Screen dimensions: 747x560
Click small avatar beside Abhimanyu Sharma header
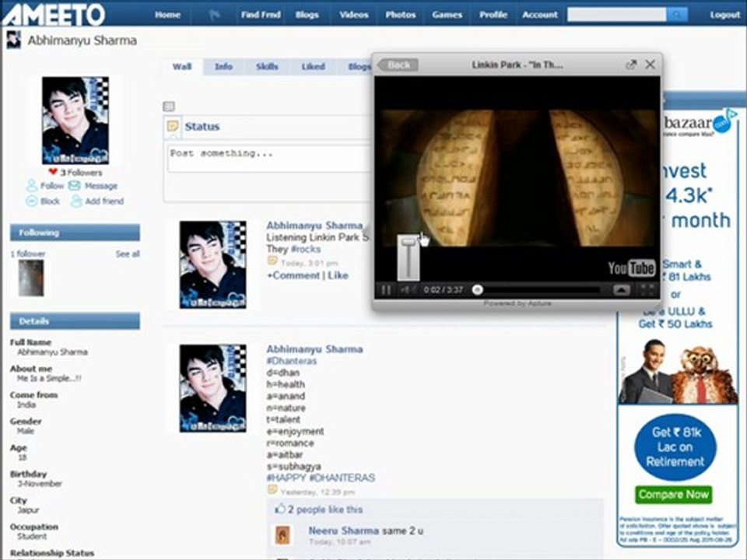pos(14,40)
